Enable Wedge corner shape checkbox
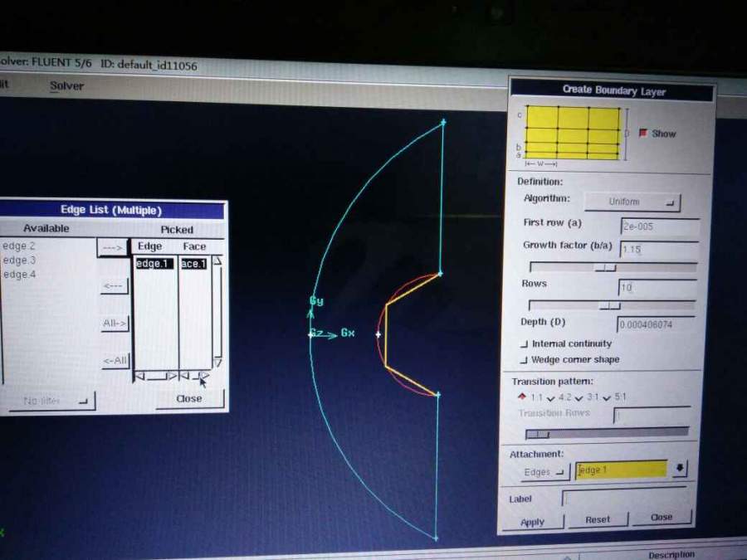The height and width of the screenshot is (560, 747). [524, 361]
